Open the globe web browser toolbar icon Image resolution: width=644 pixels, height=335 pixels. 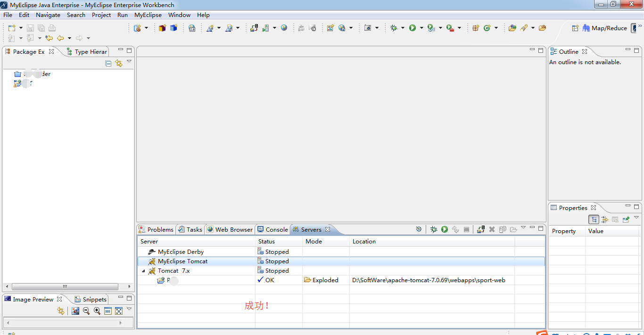coord(284,28)
